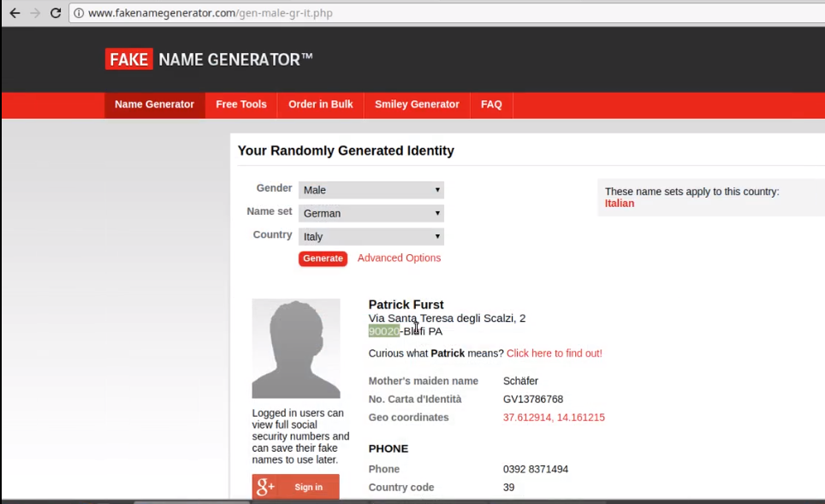The image size is (825, 504).
Task: Click the "Mother's maiden name" label
Action: pyautogui.click(x=423, y=381)
